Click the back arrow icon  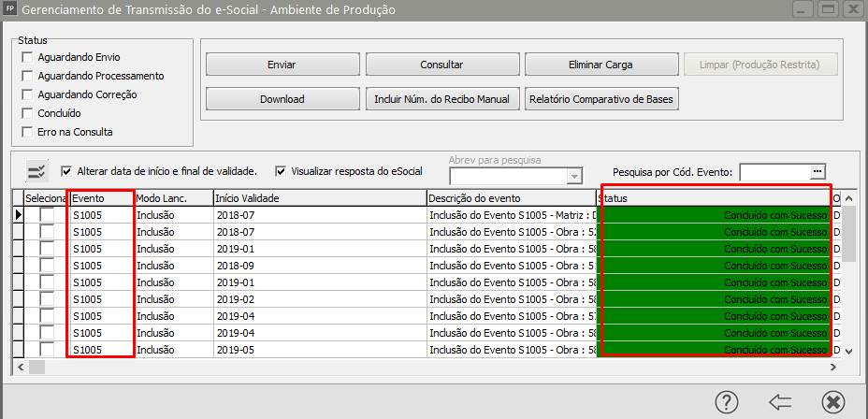(779, 401)
